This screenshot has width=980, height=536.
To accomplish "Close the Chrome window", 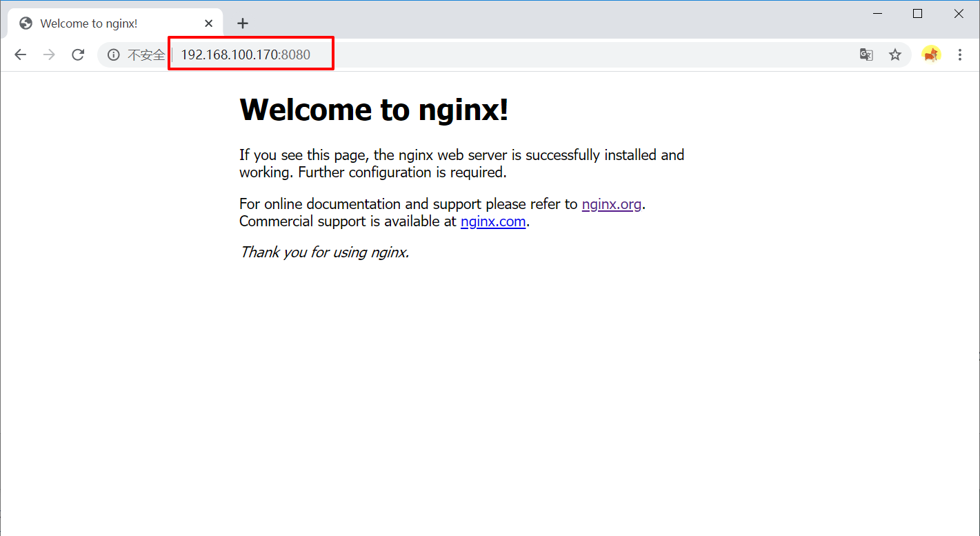I will [959, 14].
